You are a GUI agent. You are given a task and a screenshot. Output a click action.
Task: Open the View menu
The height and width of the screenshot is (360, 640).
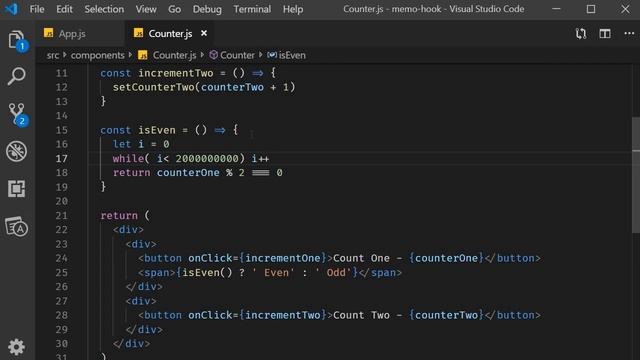[146, 9]
